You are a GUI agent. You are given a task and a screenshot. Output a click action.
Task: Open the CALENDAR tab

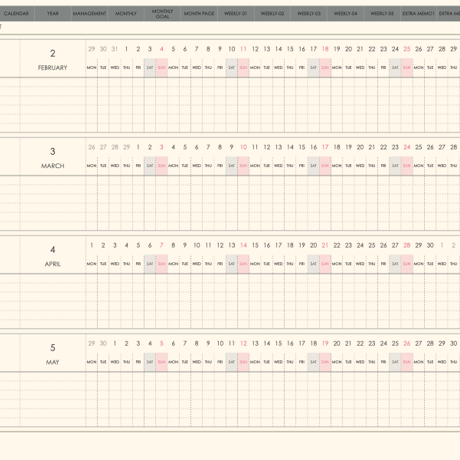click(16, 14)
